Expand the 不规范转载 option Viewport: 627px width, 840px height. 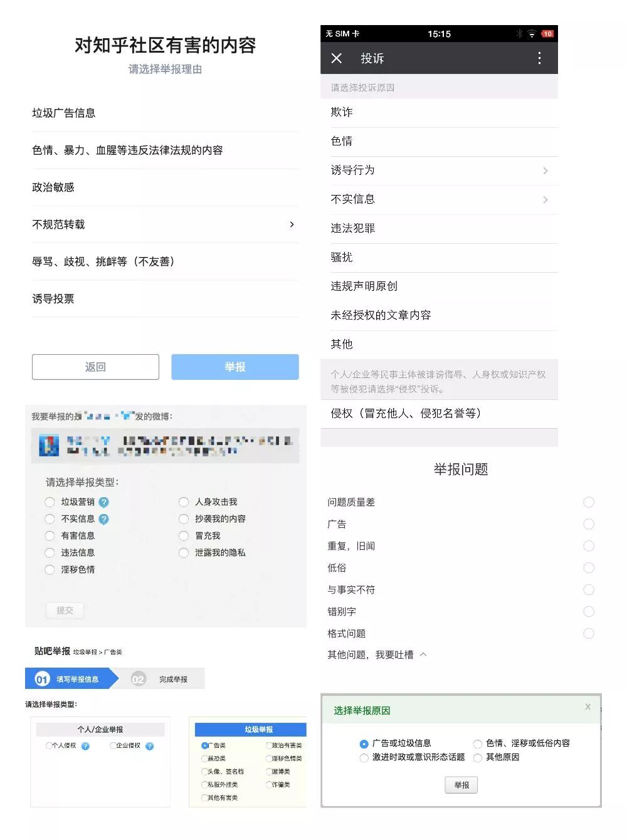292,224
